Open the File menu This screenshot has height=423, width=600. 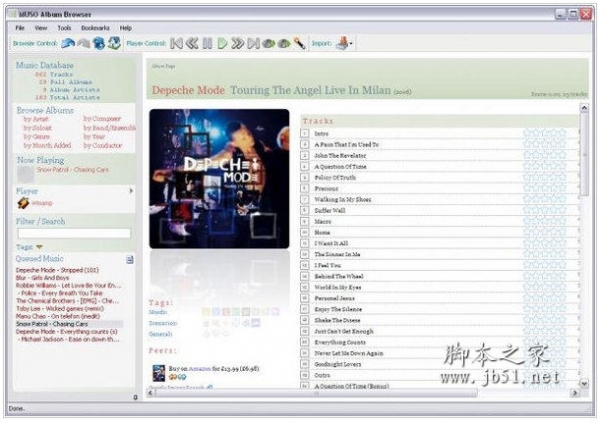tap(20, 28)
